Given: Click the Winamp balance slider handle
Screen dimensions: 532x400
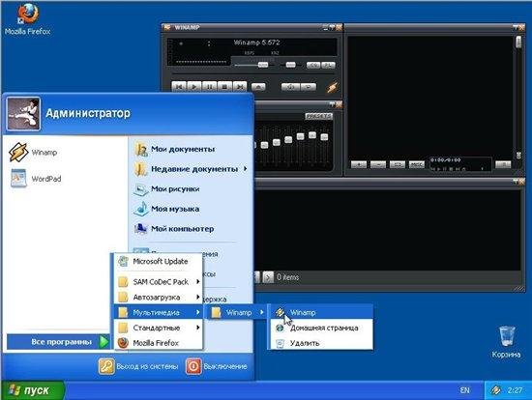Looking at the screenshot, I should 290,65.
